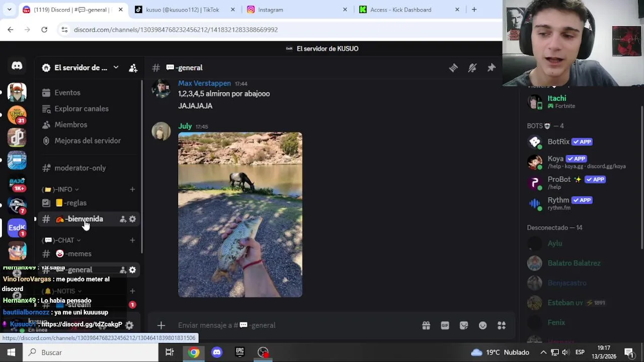The width and height of the screenshot is (644, 362).
Task: Switch to kusuo TikTok tab
Action: point(183,10)
